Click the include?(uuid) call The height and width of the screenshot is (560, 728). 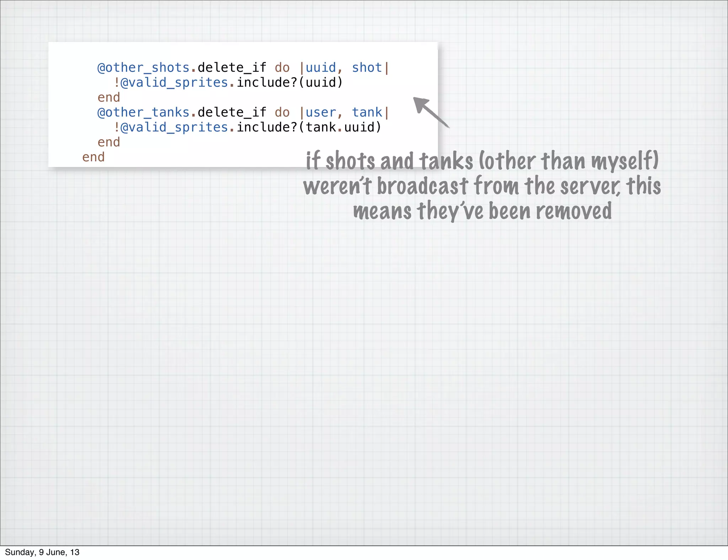click(x=290, y=82)
